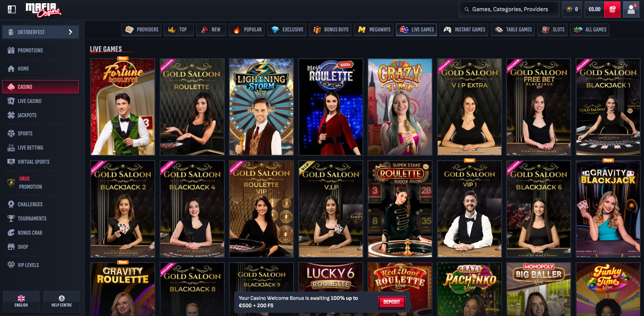
Task: Click the Games, Categories, Providers search field
Action: [509, 9]
